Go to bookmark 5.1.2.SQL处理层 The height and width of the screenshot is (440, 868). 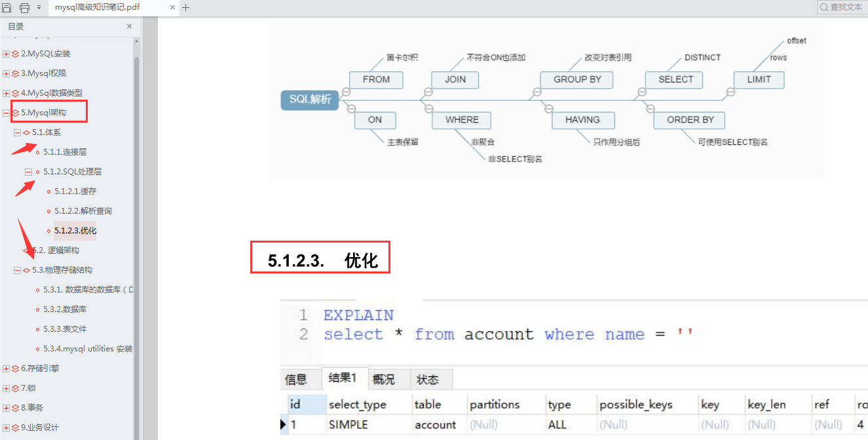click(72, 172)
